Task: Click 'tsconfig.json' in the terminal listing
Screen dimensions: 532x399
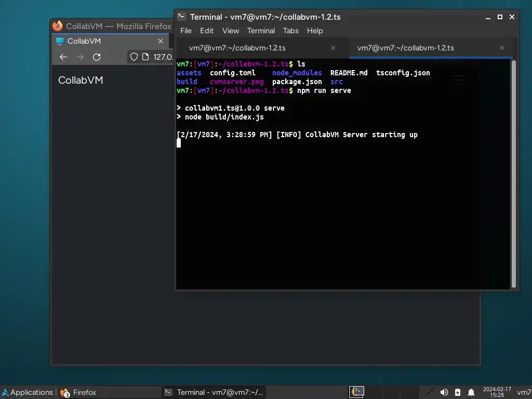Action: [403, 73]
